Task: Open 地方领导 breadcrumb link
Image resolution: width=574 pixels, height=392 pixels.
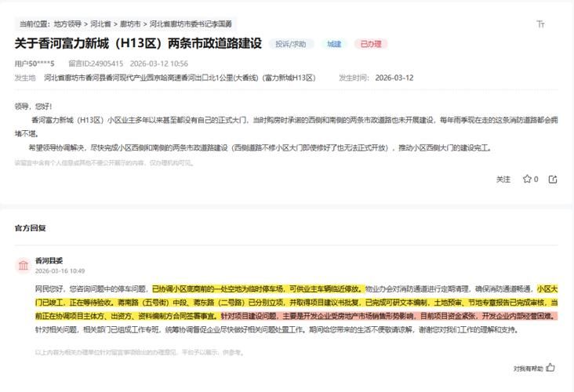Action: [67, 24]
